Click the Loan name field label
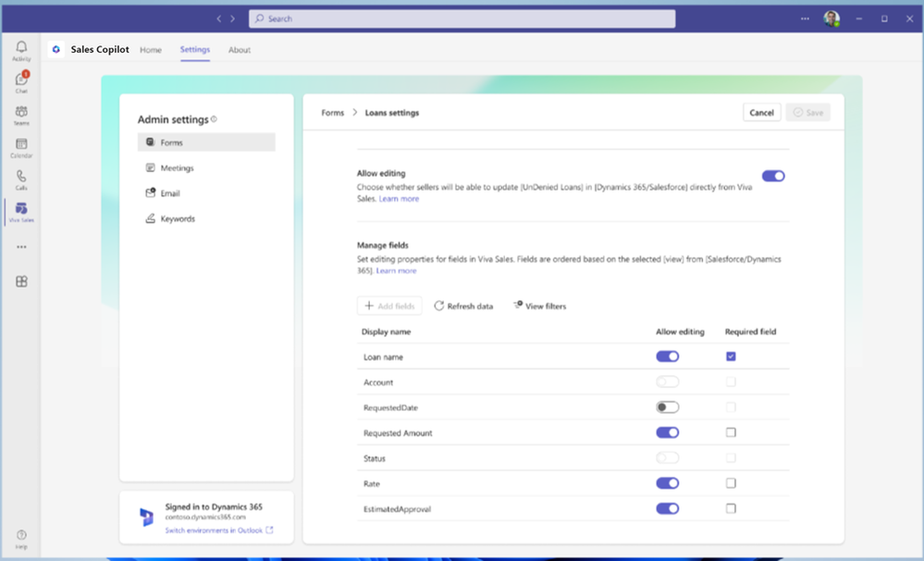This screenshot has height=561, width=924. pyautogui.click(x=383, y=357)
